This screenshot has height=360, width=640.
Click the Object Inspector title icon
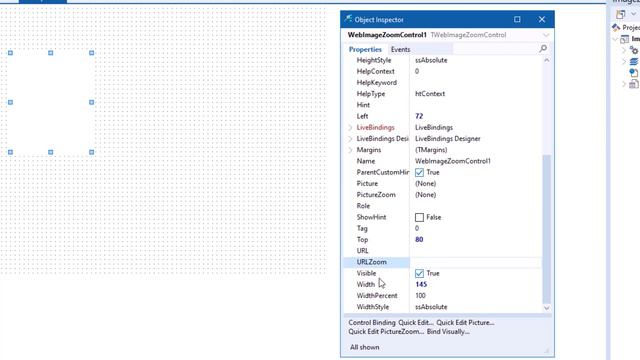pyautogui.click(x=348, y=19)
